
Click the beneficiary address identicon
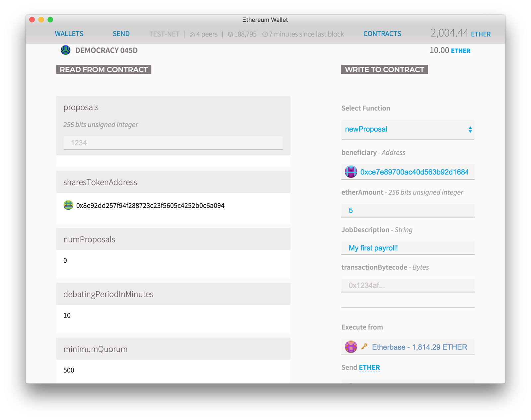click(351, 172)
